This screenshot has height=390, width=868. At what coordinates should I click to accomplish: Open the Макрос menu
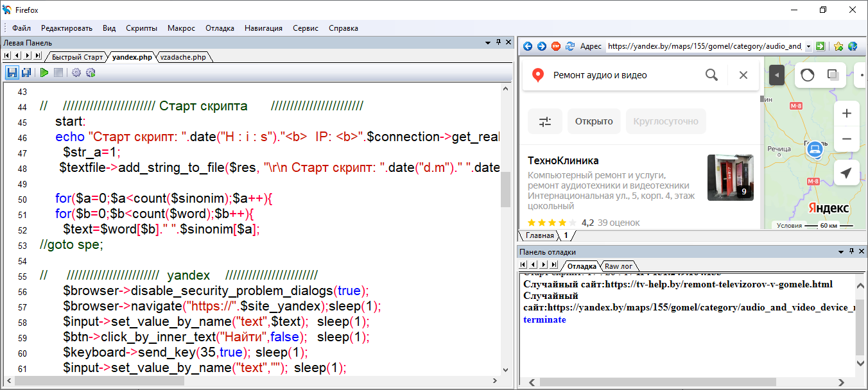pos(181,28)
